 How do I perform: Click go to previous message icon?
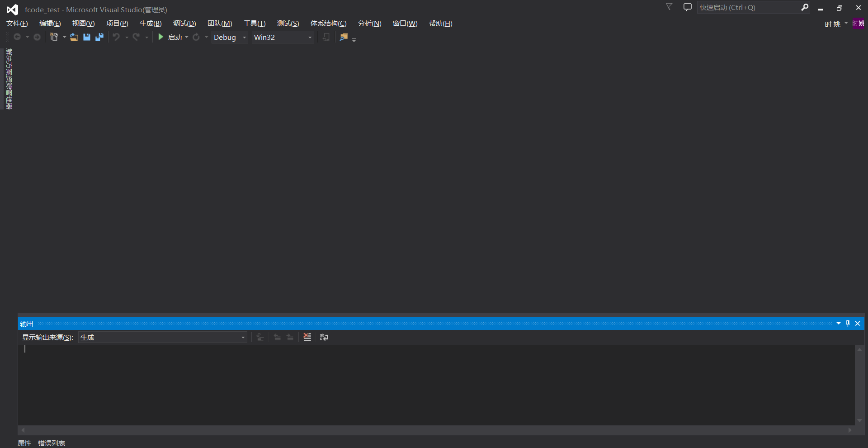[x=277, y=337]
